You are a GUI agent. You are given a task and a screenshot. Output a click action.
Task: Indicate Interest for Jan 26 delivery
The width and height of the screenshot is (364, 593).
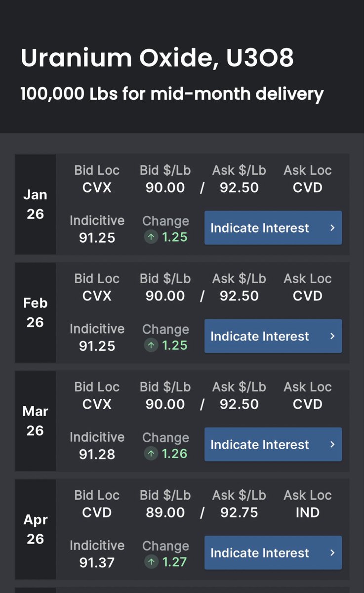click(273, 228)
